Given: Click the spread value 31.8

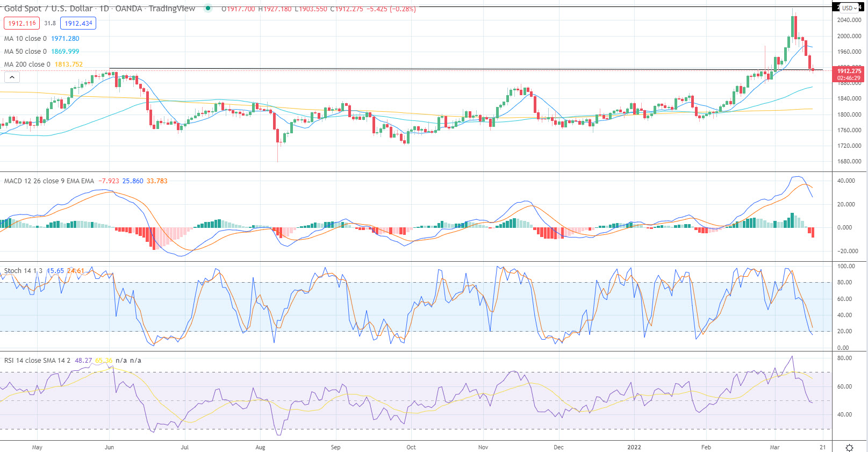Looking at the screenshot, I should 50,23.
